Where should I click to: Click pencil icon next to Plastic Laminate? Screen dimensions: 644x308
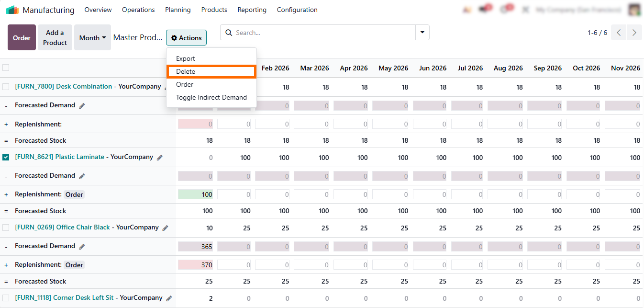160,158
